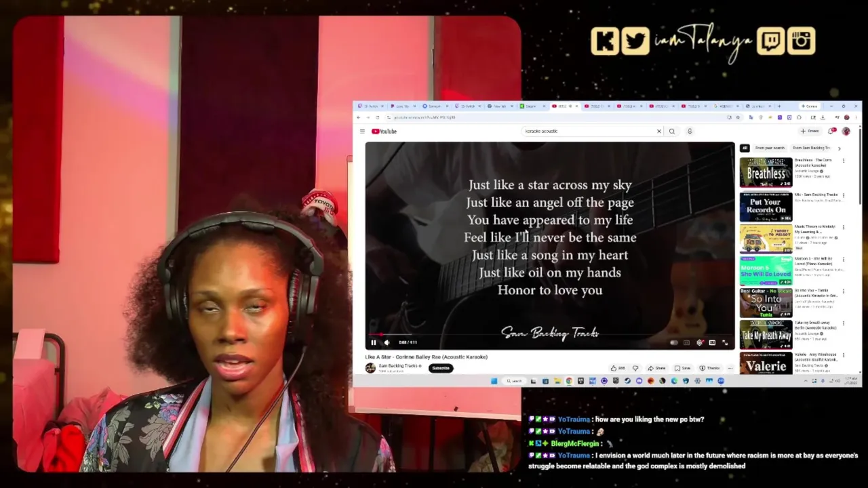This screenshot has width=868, height=488.
Task: Open options menu for Breathless video
Action: (x=844, y=161)
